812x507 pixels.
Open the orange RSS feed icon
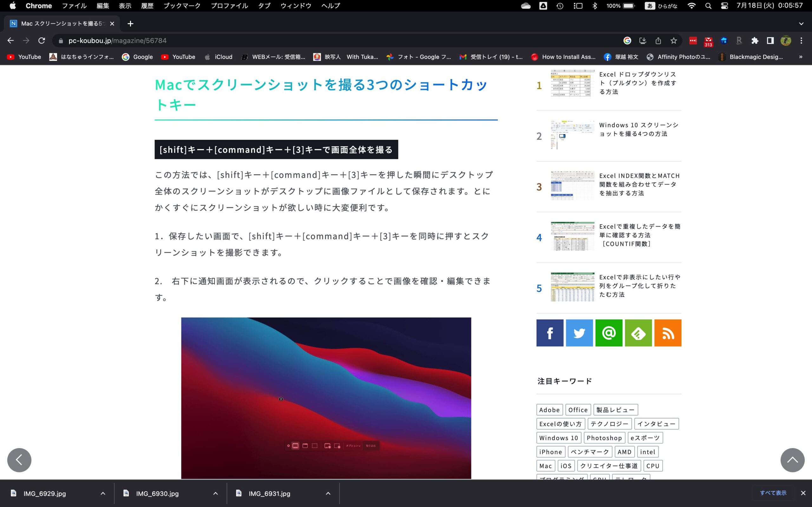click(667, 333)
